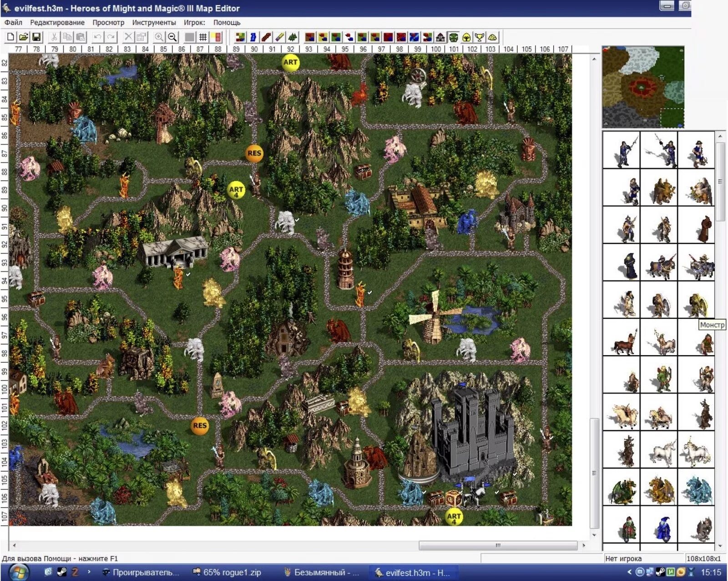The width and height of the screenshot is (728, 581).
Task: Click the orange RES marker near row 87
Action: click(x=254, y=153)
